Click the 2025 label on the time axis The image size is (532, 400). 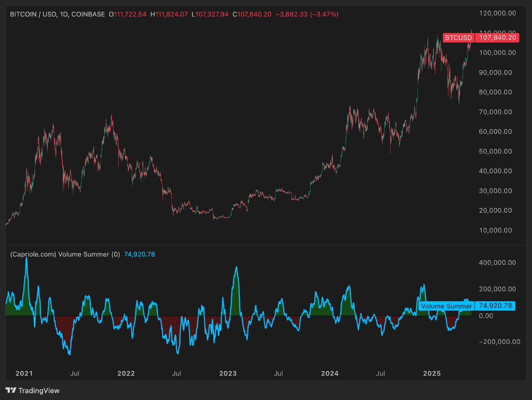pos(432,373)
